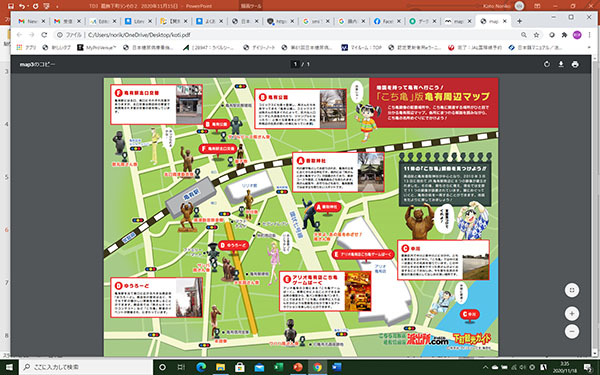Viewport: 600px width, 375px height.
Task: Expand the hidden bookmarks overflow chevron
Action: tap(589, 48)
